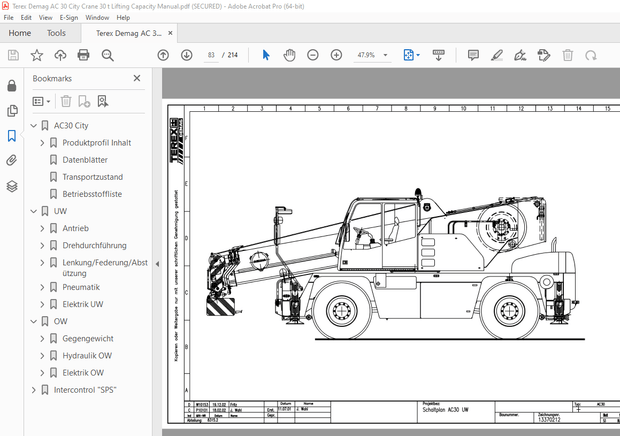Add file to starred with star icon
The height and width of the screenshot is (436, 620).
[x=37, y=55]
